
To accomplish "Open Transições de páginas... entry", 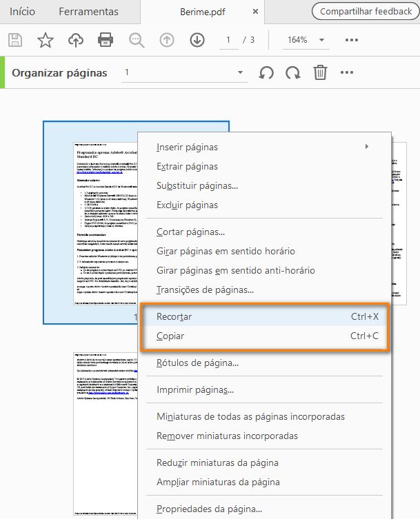I will (264, 289).
